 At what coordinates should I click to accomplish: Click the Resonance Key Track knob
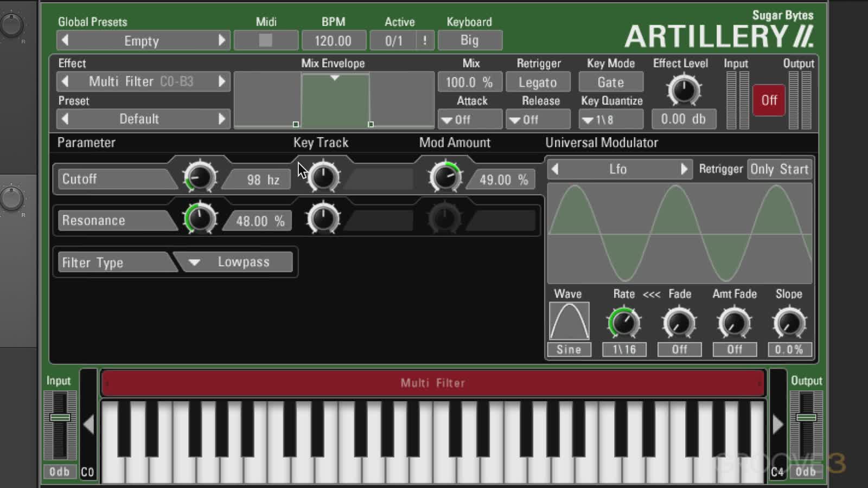point(323,219)
